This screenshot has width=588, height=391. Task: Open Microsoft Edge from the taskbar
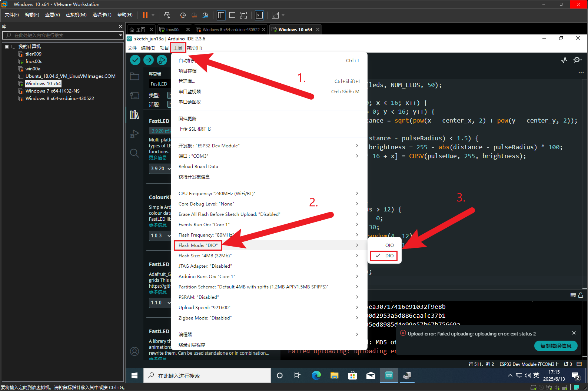(x=316, y=375)
